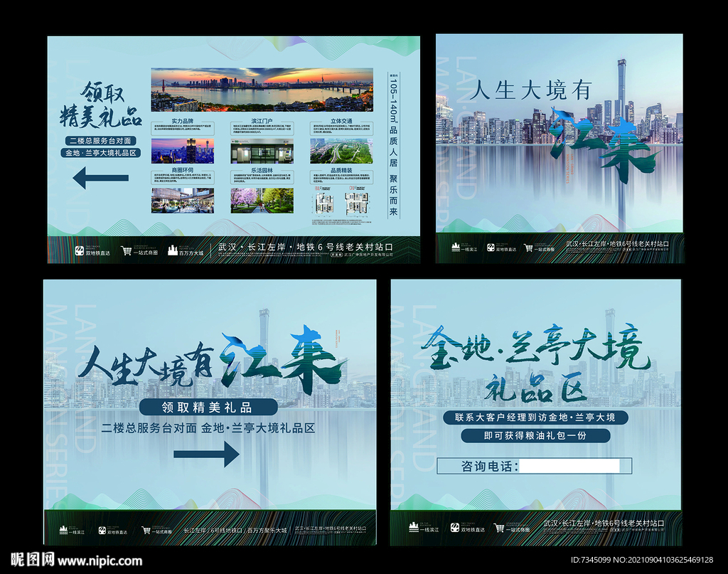
Task: Click the blossoming garden thumbnail under 乐活园林
Action: pos(262,201)
